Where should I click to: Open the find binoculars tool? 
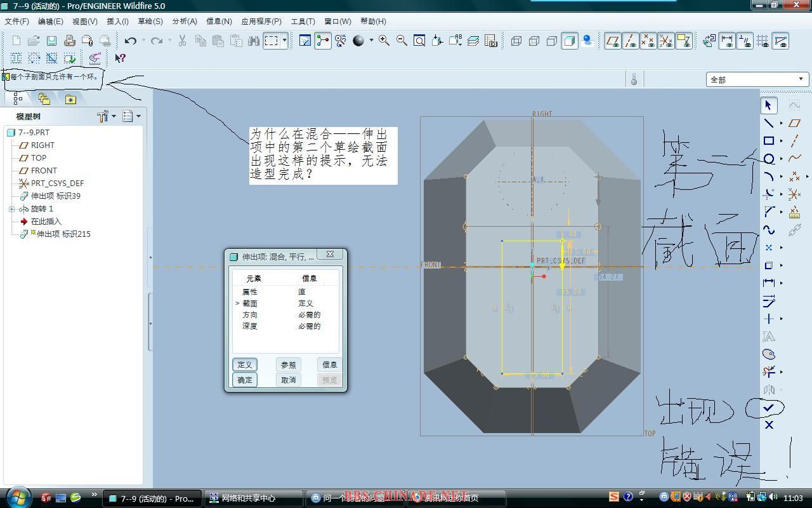254,41
